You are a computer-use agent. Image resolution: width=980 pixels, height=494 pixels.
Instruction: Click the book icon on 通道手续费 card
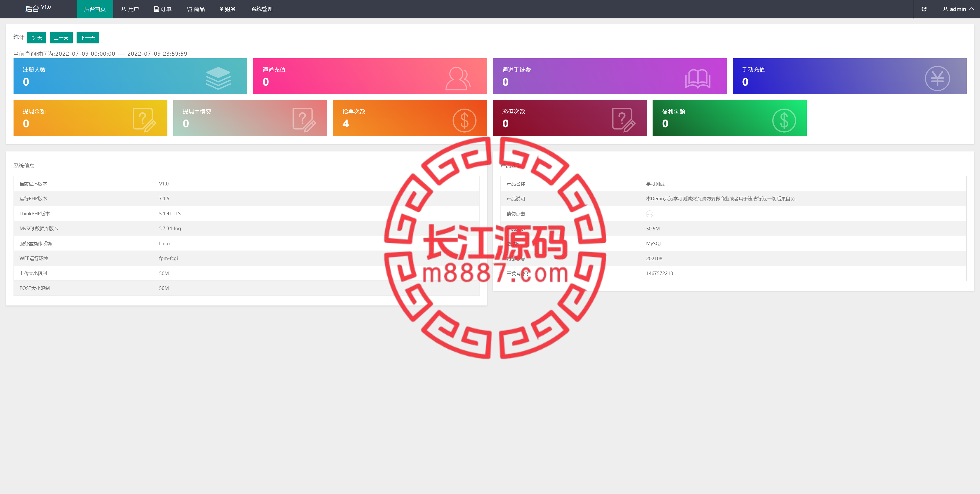[698, 79]
